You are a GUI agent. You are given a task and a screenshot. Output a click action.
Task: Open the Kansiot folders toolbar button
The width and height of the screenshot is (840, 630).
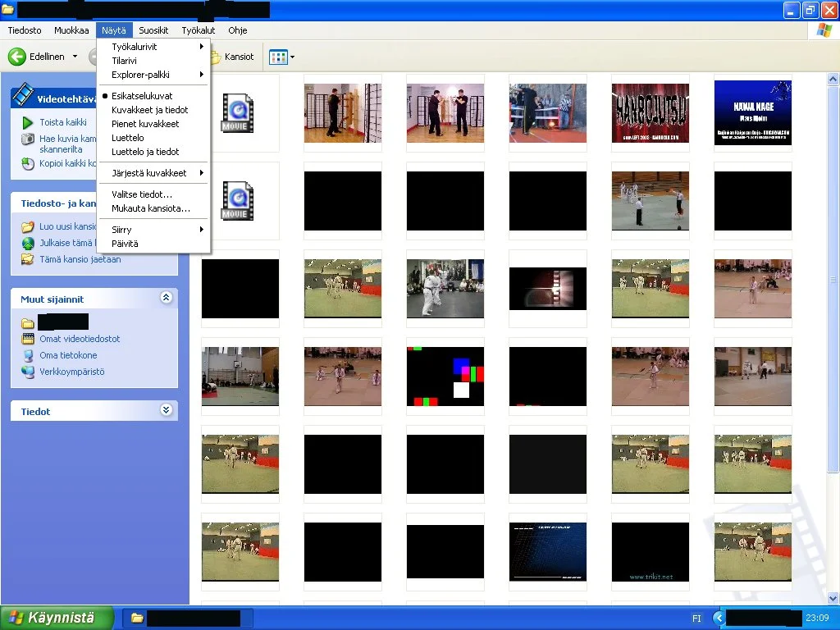pyautogui.click(x=231, y=57)
